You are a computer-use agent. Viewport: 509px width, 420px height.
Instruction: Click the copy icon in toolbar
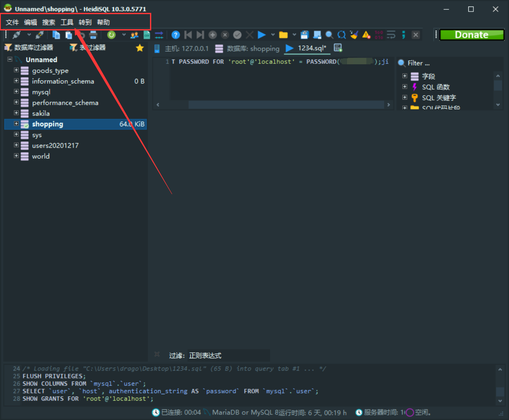(56, 35)
